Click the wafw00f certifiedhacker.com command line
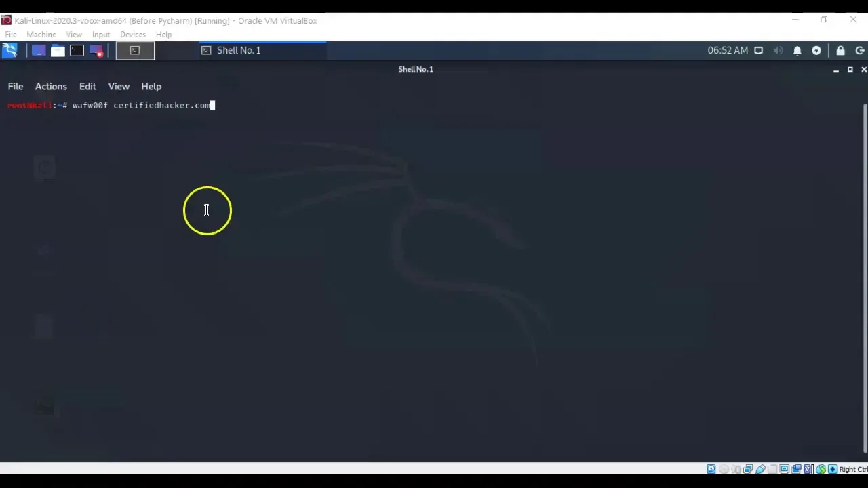This screenshot has height=488, width=868. pyautogui.click(x=141, y=106)
